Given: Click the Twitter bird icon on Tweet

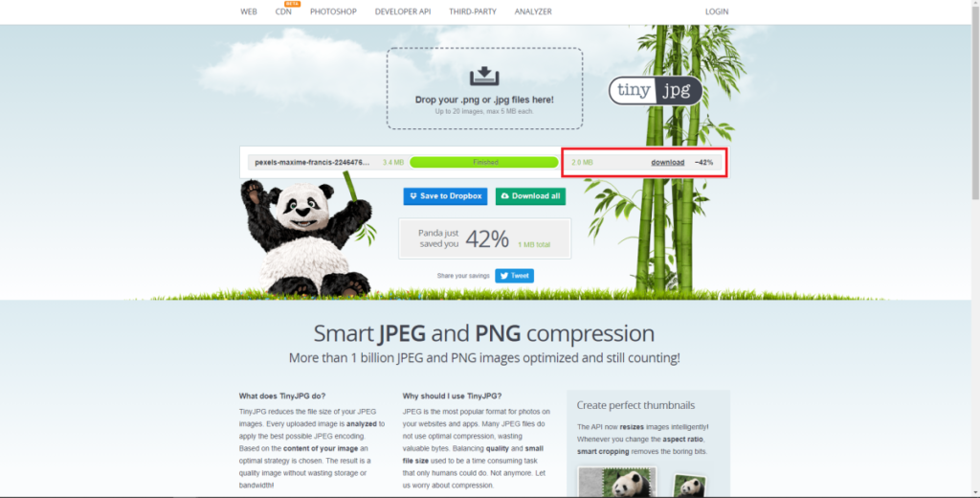Looking at the screenshot, I should [x=503, y=276].
